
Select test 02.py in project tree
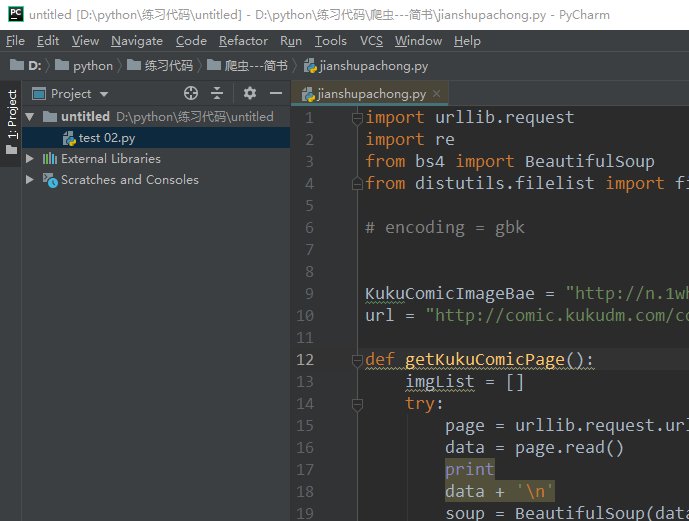156,138
